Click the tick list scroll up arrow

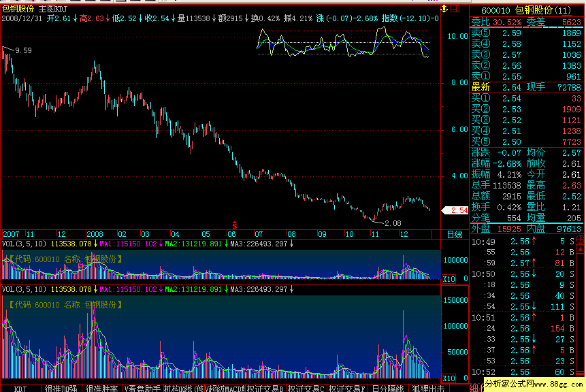581,249
